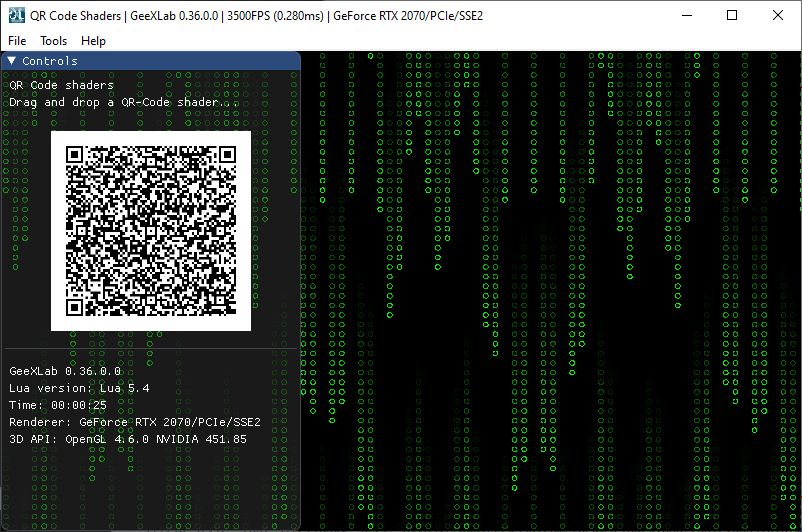Open the File menu
Viewport: 802px width, 532px height.
click(x=17, y=41)
